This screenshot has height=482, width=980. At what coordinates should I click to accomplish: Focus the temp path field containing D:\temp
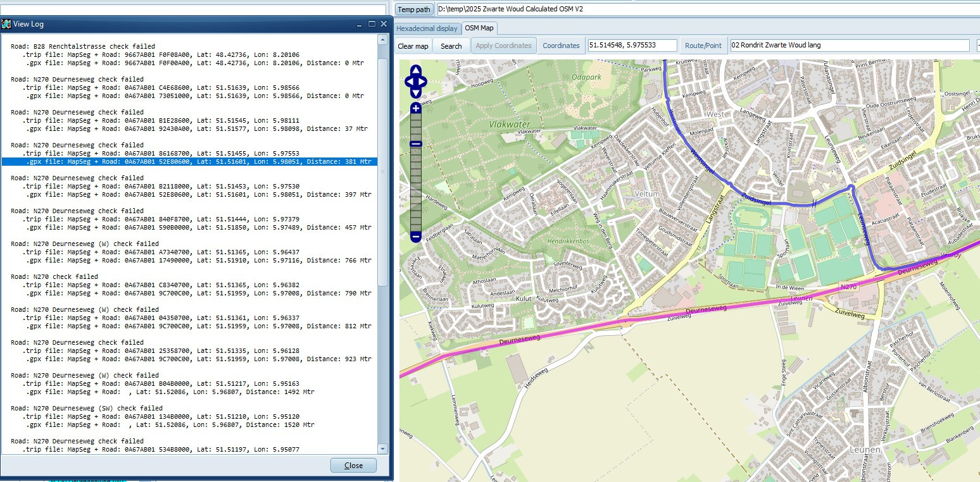pos(708,9)
